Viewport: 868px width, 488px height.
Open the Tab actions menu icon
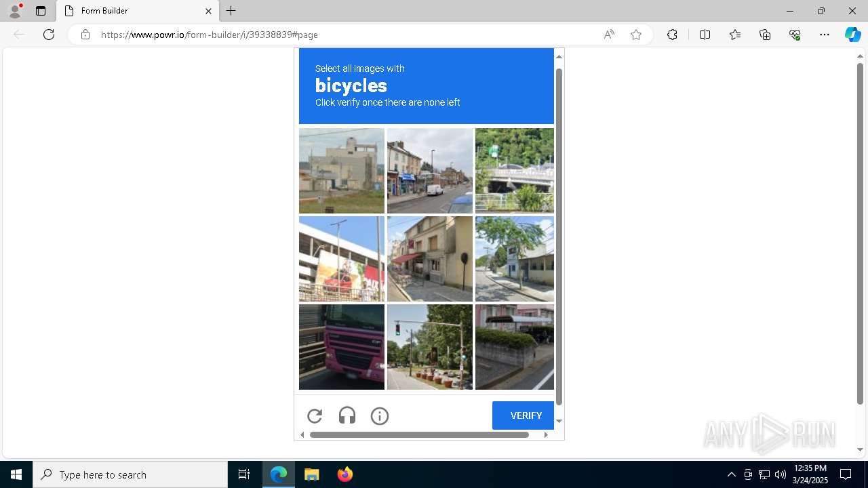41,11
